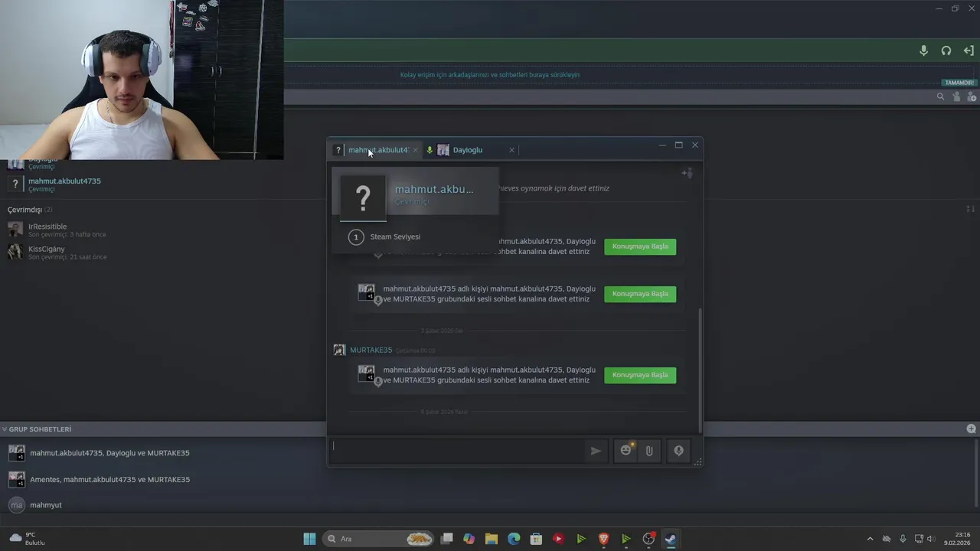980x551 pixels.
Task: Open OBS Studio from the taskbar
Action: 648,539
